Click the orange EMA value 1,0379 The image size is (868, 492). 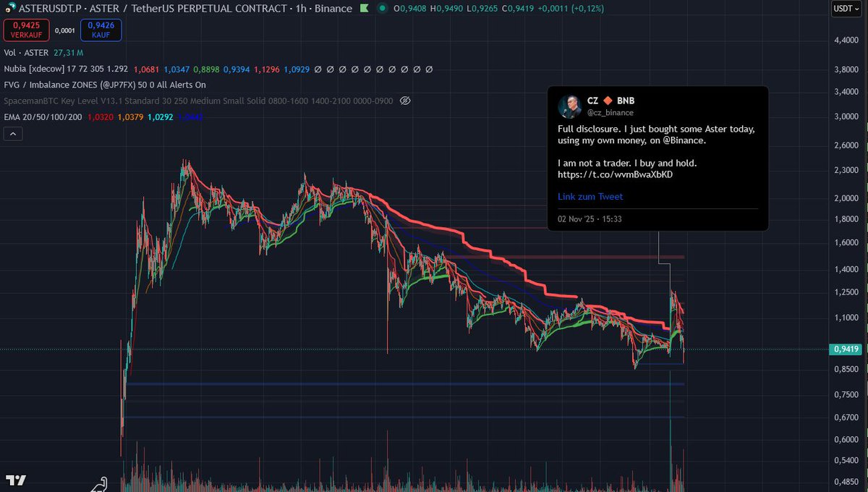pyautogui.click(x=130, y=116)
